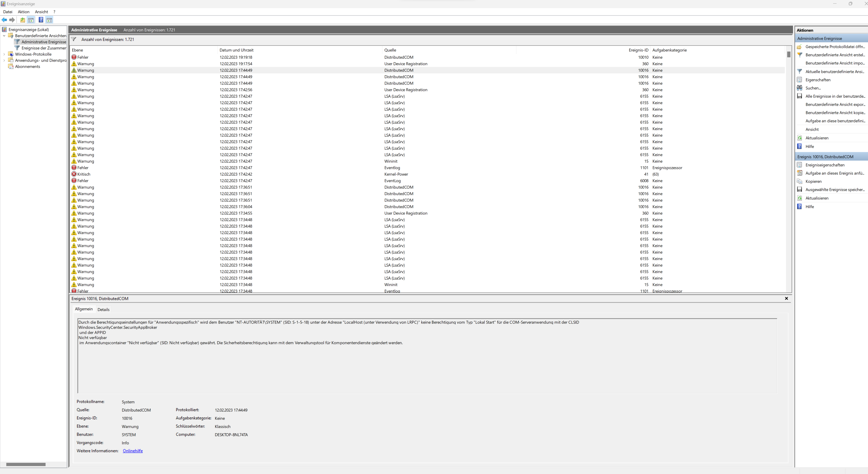Click the Ereigniseigenschaften icon

pos(800,165)
